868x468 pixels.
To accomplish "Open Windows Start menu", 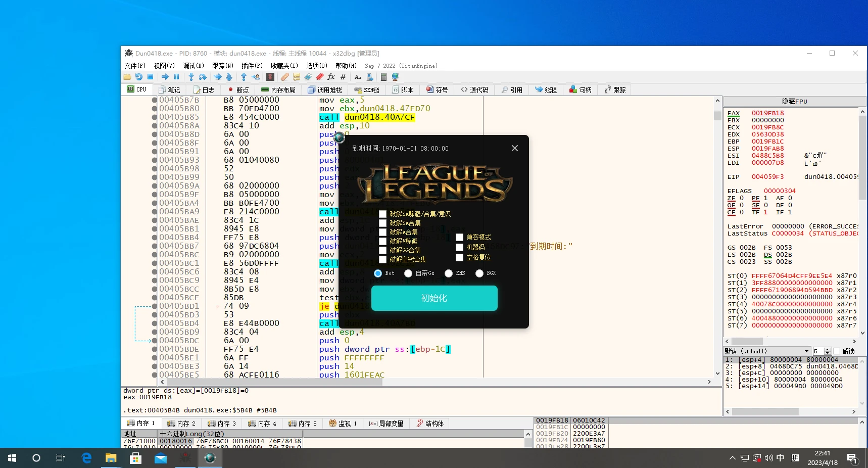I will pos(12,458).
